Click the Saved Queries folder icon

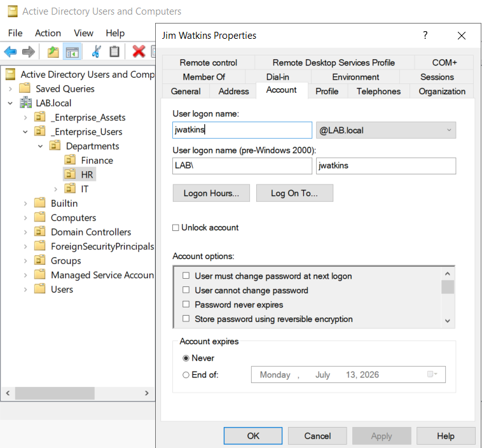click(x=25, y=88)
